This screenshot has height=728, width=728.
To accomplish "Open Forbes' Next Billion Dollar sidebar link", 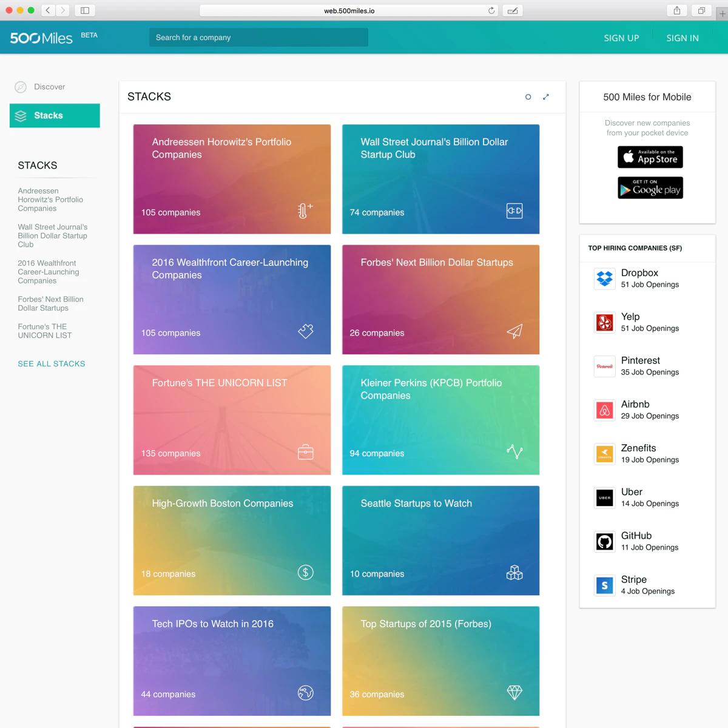I will click(51, 304).
